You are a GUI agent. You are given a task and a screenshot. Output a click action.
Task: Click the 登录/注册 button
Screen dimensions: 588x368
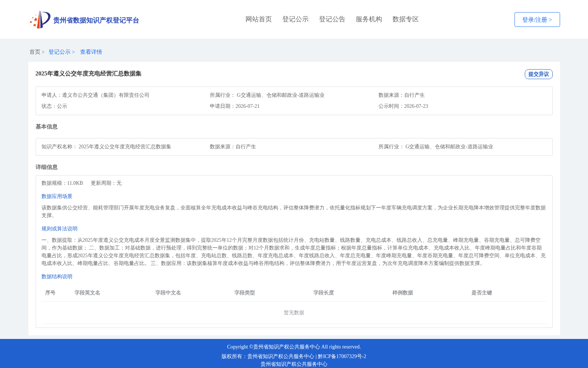[x=537, y=20]
